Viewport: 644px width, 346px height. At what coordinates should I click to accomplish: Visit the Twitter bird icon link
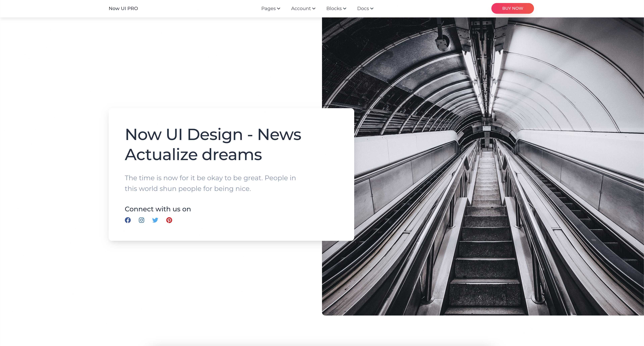pyautogui.click(x=155, y=220)
